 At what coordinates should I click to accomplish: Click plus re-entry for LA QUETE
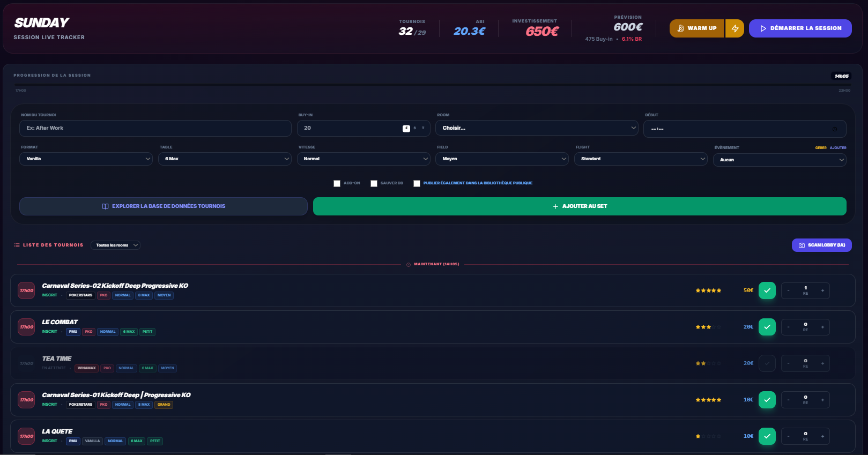[x=822, y=436]
